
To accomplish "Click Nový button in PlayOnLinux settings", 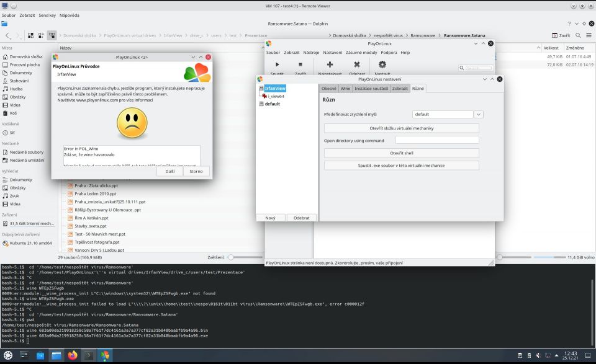I will [270, 218].
